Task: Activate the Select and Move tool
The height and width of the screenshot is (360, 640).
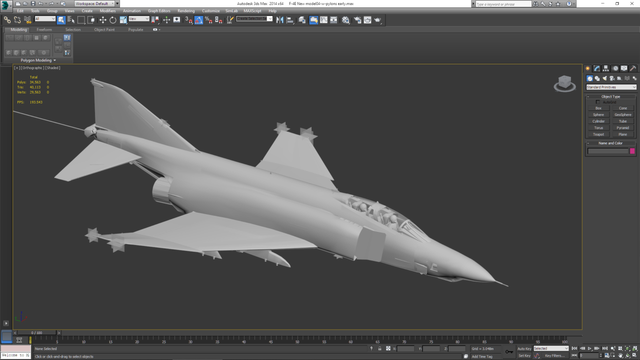Action: [102, 20]
